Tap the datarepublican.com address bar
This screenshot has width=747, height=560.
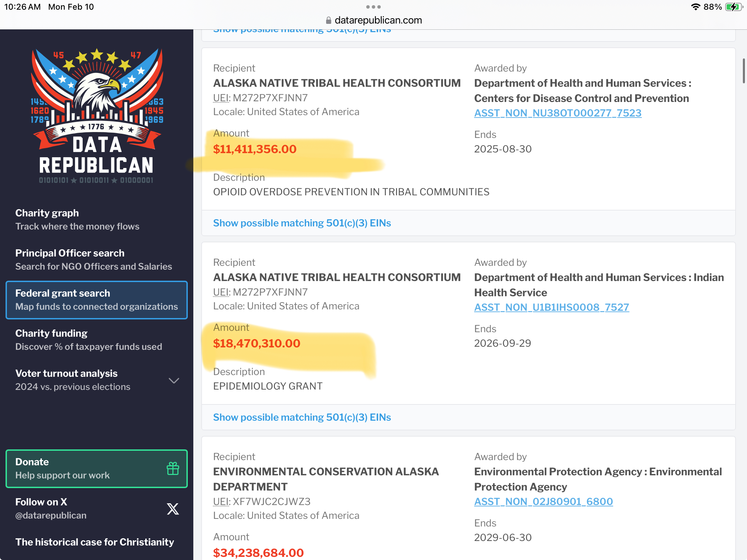click(x=373, y=20)
